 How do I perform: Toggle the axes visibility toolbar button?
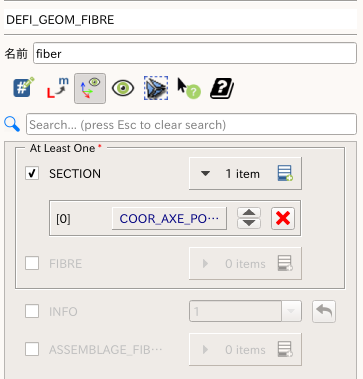pyautogui.click(x=90, y=88)
